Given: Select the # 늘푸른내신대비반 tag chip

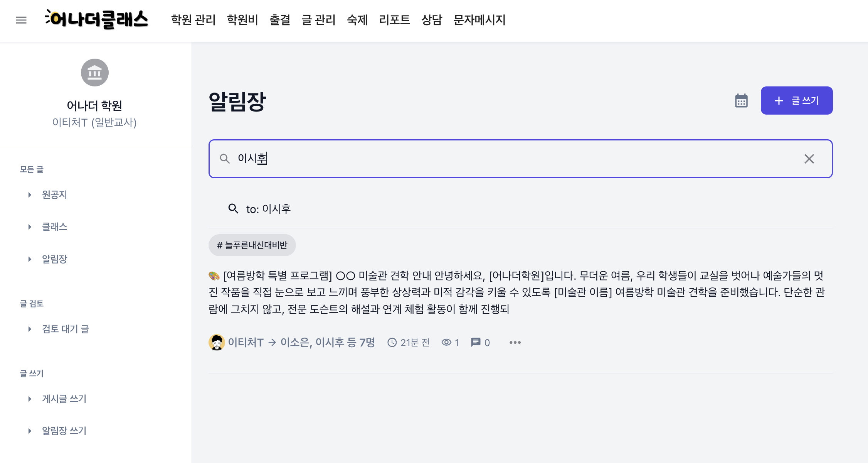Looking at the screenshot, I should [252, 245].
